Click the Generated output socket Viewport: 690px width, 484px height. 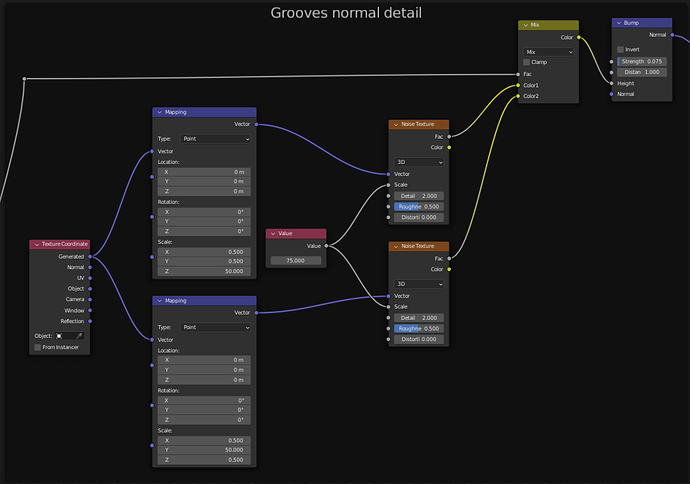[90, 257]
